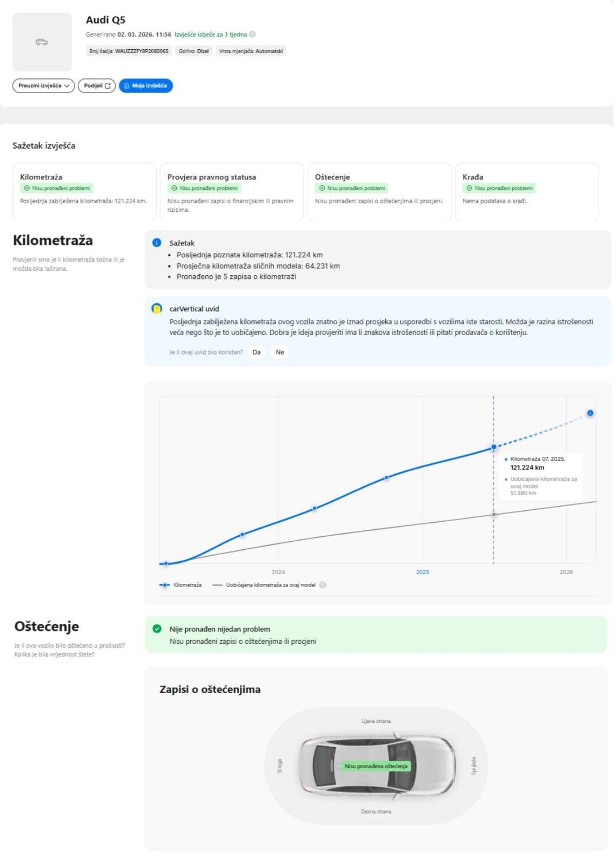The width and height of the screenshot is (616, 865).
Task: Open the Kilometraža summary card
Action: pos(84,191)
